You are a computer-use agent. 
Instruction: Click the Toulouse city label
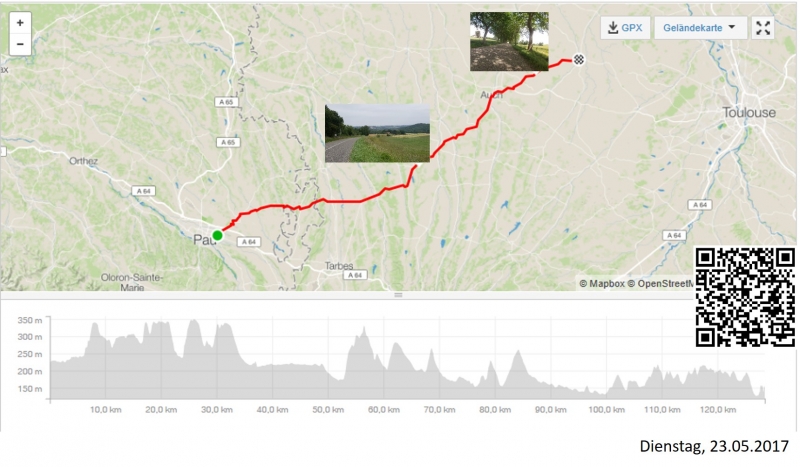click(x=749, y=112)
